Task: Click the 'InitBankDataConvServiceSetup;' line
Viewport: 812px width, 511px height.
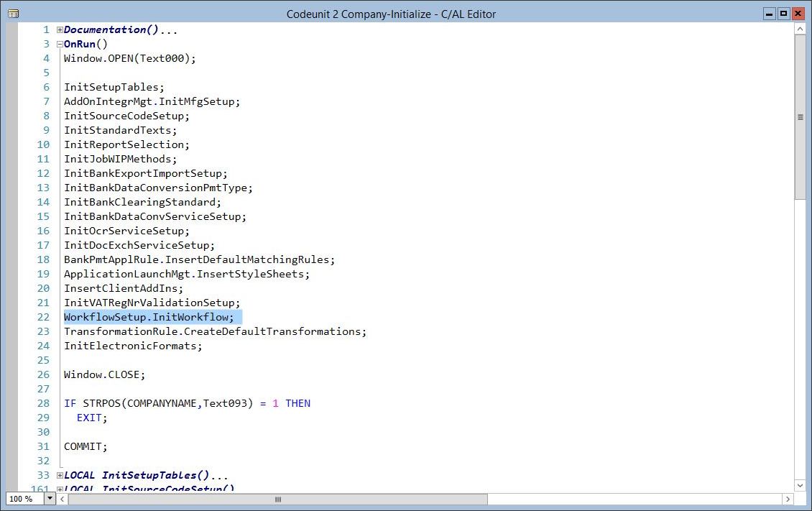Action: click(155, 217)
